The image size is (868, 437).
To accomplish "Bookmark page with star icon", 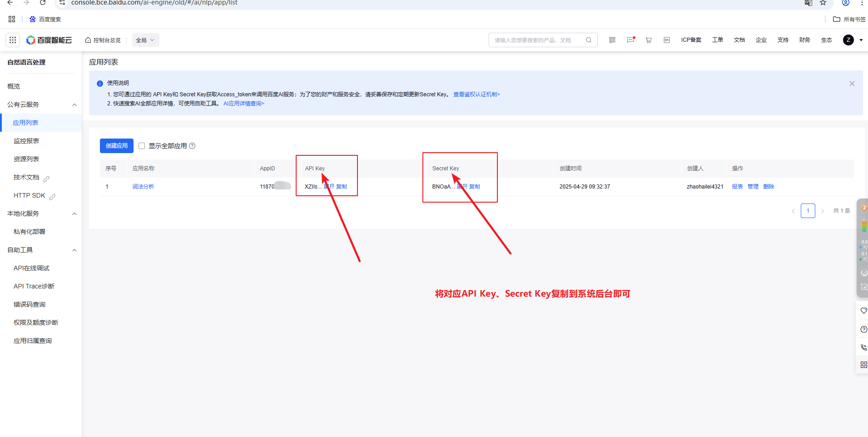I will [x=823, y=3].
